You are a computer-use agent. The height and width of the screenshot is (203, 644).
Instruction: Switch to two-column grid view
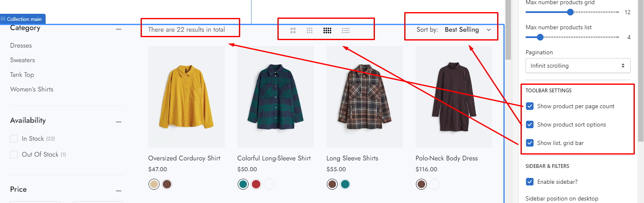point(293,30)
